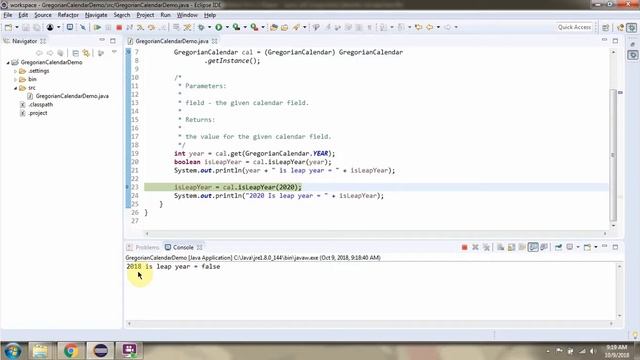
Task: Open Navigator View Menu dropdown arrow
Action: point(114,52)
